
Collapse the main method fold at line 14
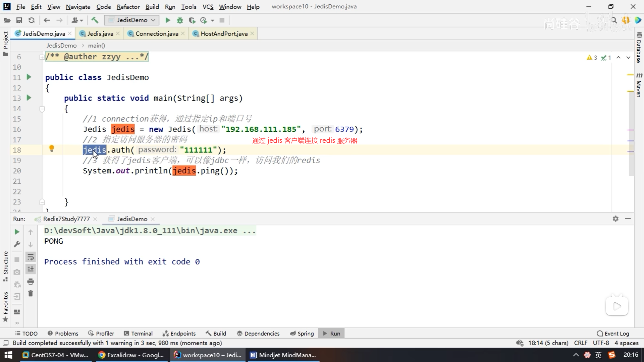click(x=42, y=109)
